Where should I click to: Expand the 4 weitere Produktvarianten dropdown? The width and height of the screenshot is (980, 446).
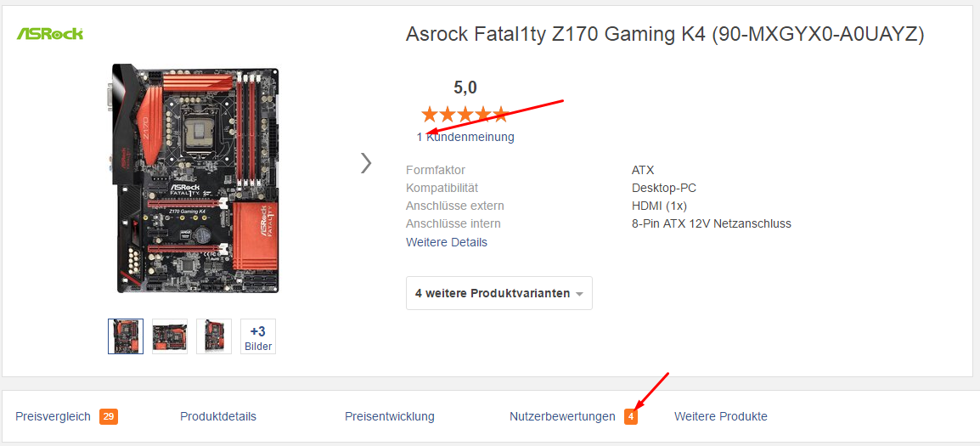(x=499, y=293)
